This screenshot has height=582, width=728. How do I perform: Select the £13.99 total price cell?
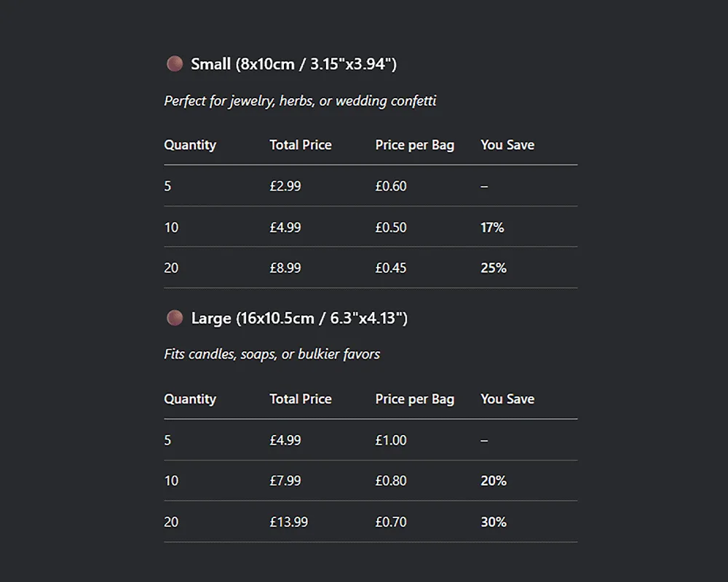[288, 522]
